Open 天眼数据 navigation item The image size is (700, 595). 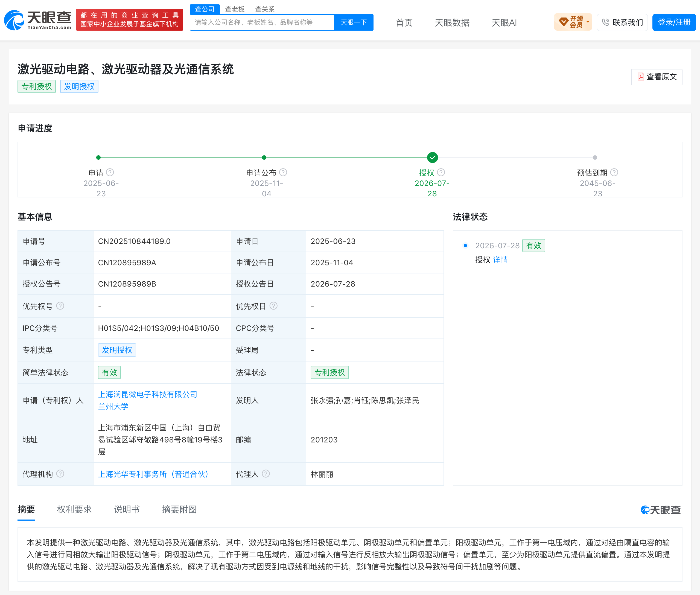click(x=452, y=23)
